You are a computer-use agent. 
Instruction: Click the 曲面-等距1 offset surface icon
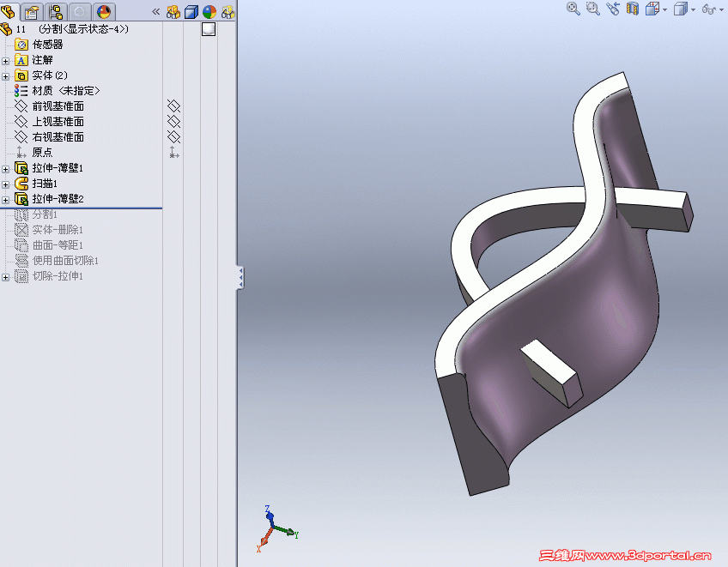tap(21, 245)
